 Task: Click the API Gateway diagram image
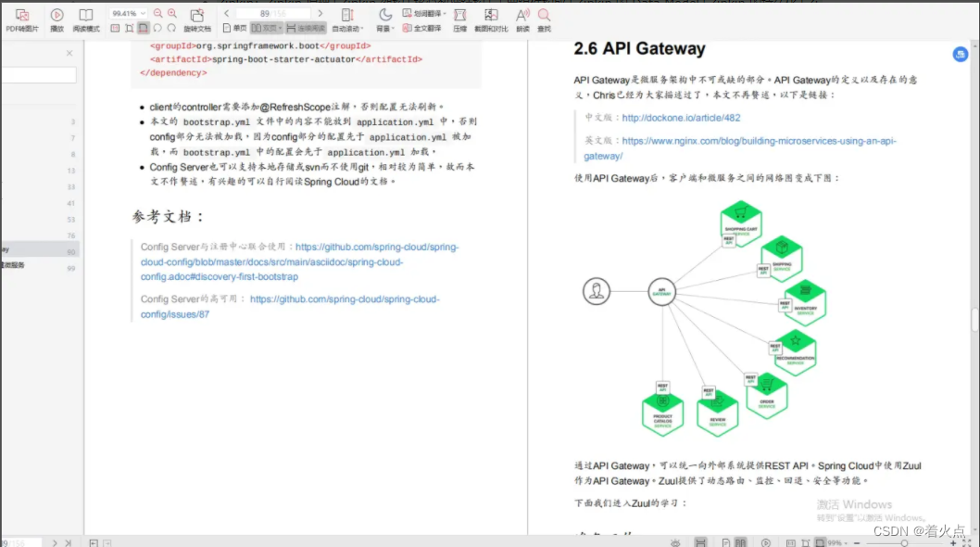pos(705,318)
